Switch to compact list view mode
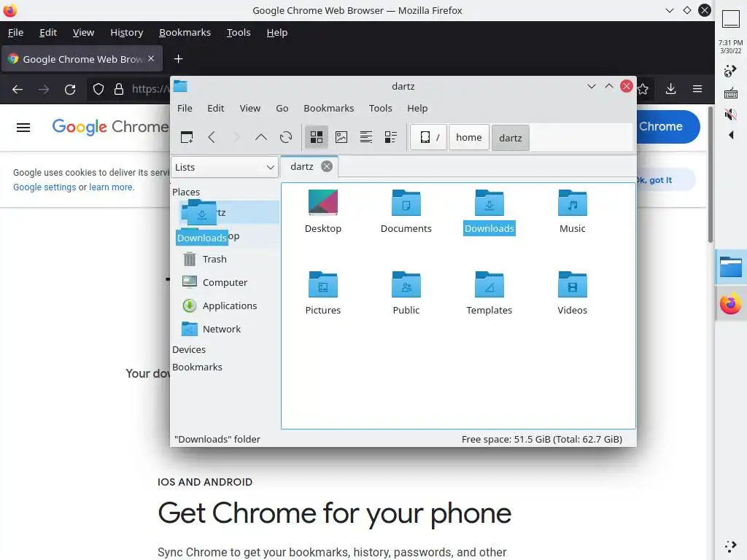Viewport: 747px width, 560px height. click(x=366, y=138)
